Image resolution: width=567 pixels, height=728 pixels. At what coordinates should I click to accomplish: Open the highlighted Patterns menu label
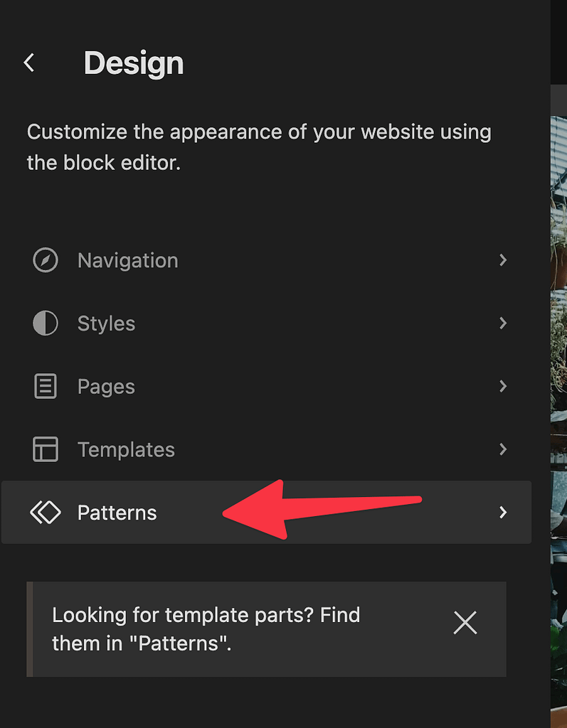point(117,513)
